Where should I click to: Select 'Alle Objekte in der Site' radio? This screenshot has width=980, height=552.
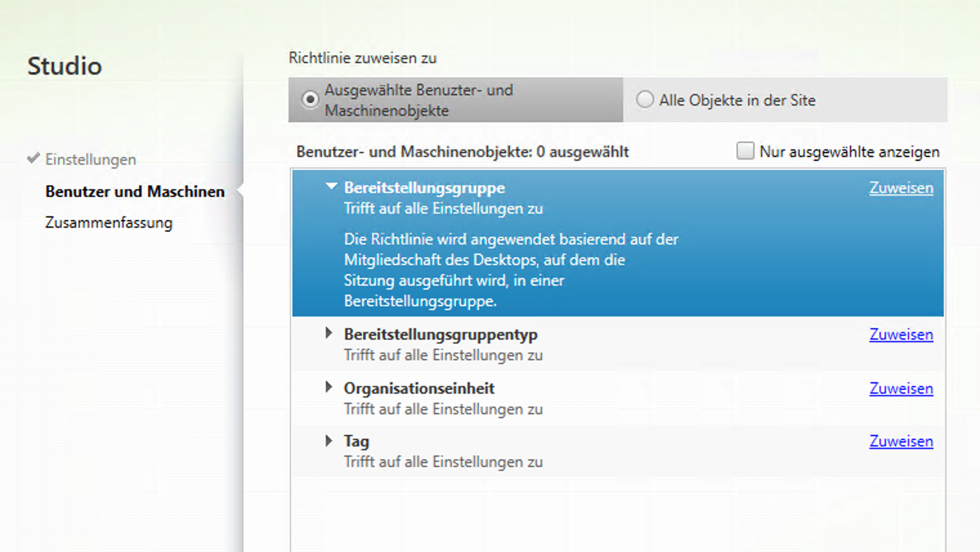point(645,100)
